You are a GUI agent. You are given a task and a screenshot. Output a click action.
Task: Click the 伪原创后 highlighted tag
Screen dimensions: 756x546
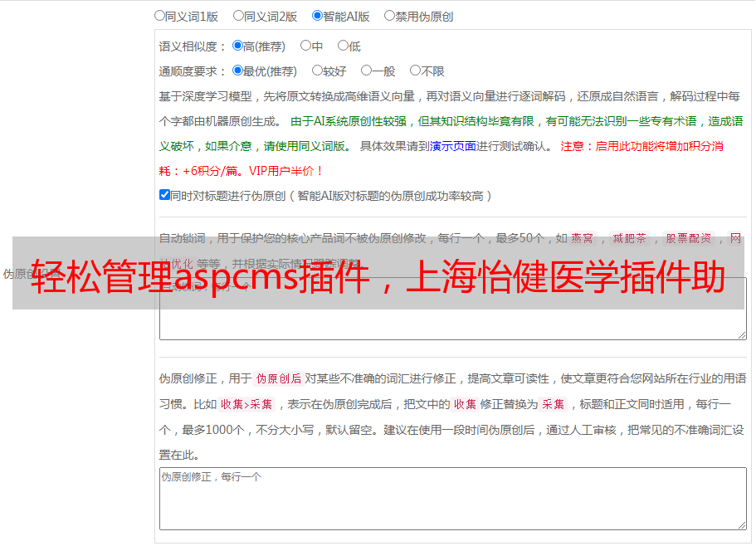click(278, 378)
